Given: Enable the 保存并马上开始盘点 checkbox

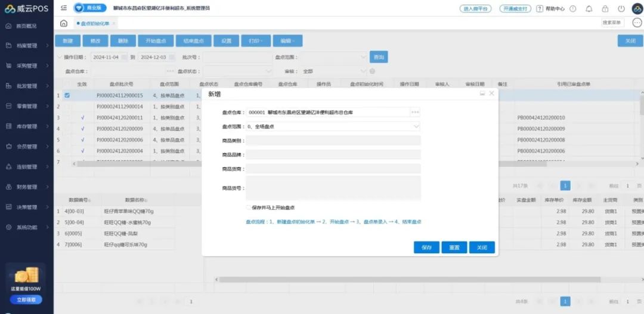Looking at the screenshot, I should [x=249, y=208].
